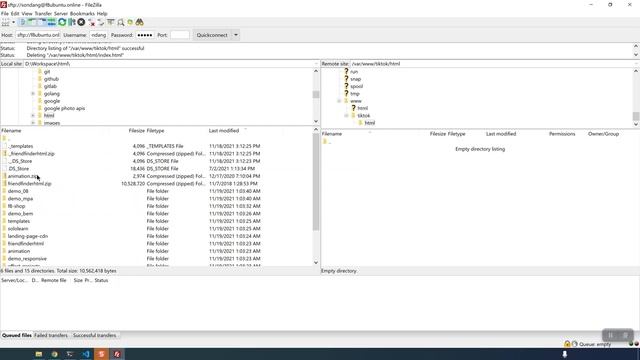Select the sololearn folder
Viewport: 640px width, 360px height.
pyautogui.click(x=18, y=229)
